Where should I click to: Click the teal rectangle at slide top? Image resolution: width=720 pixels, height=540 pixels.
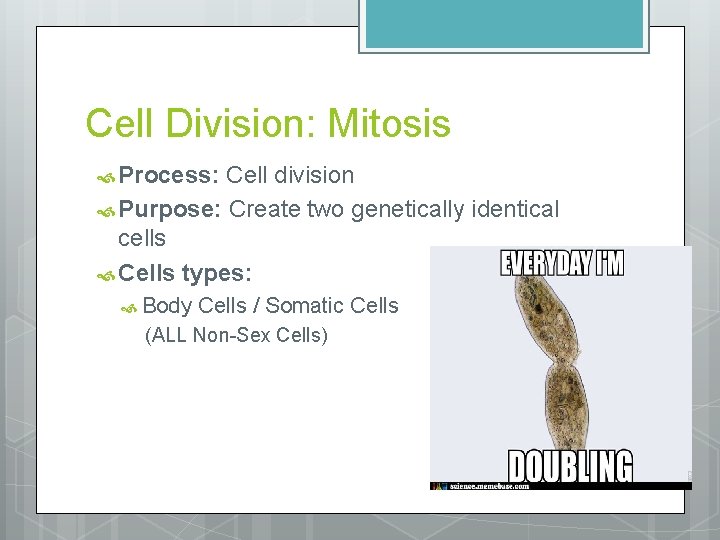pyautogui.click(x=504, y=26)
